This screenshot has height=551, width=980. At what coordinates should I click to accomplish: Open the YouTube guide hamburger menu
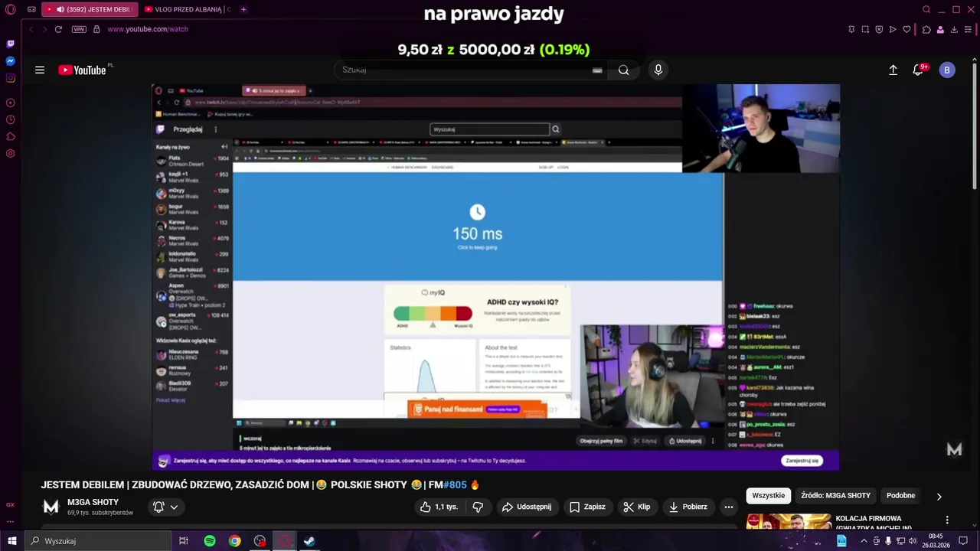[x=40, y=70]
